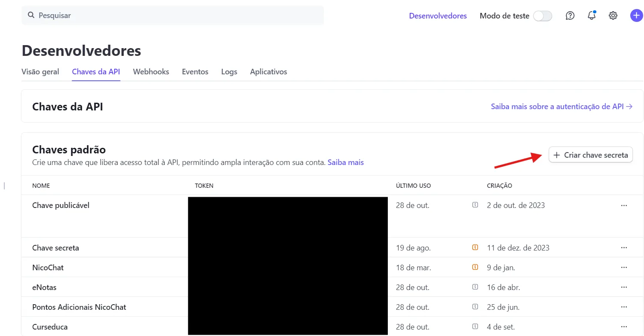Click info icon in Curseduca row
Viewport: 644px width, 336px height.
click(x=475, y=327)
